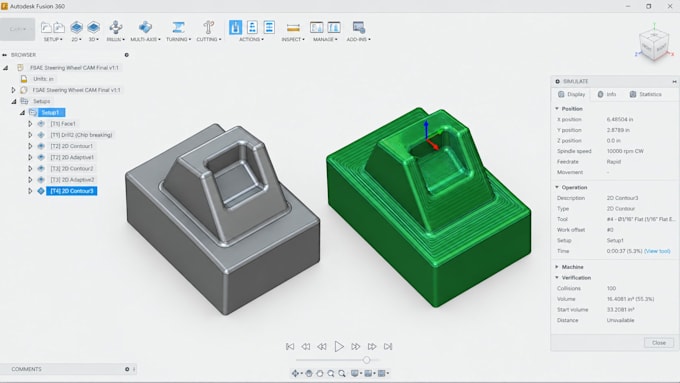Screen dimensions: 680x383
Task: Click the Turning profile icon
Action: (178, 27)
